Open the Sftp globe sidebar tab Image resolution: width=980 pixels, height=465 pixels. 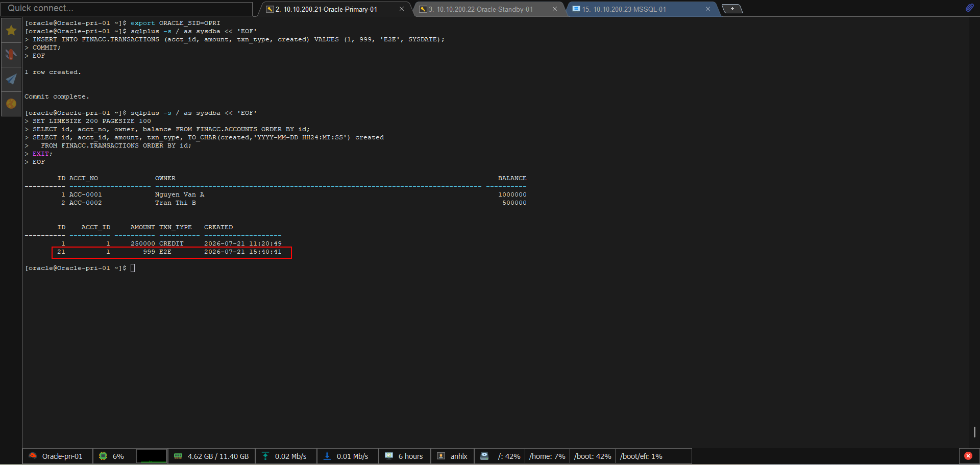[x=11, y=104]
